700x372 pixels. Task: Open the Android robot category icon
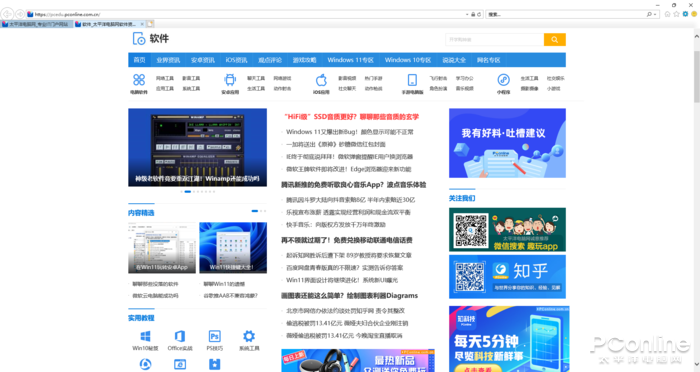point(230,80)
